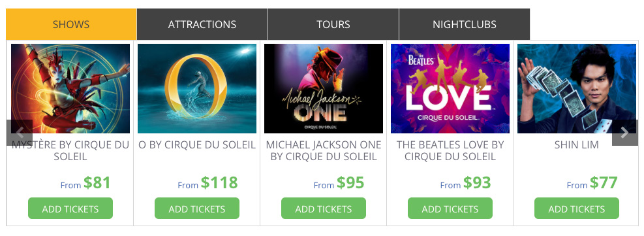Add tickets for O by Cirque du Soleil
The height and width of the screenshot is (236, 644).
(197, 209)
